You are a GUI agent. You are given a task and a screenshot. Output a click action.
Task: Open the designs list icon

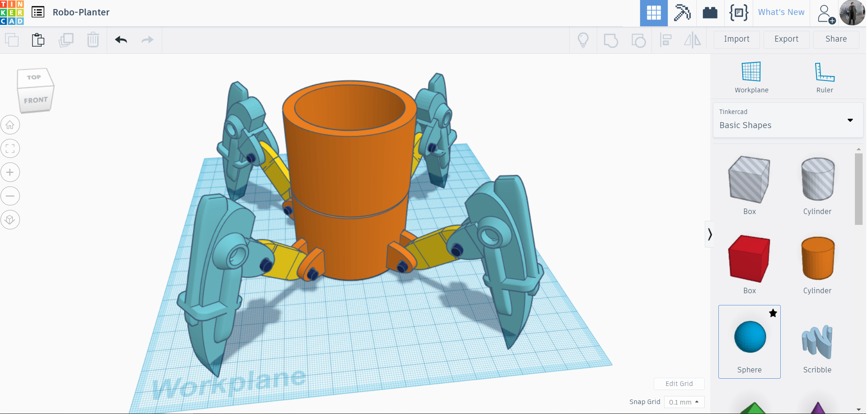[x=38, y=12]
